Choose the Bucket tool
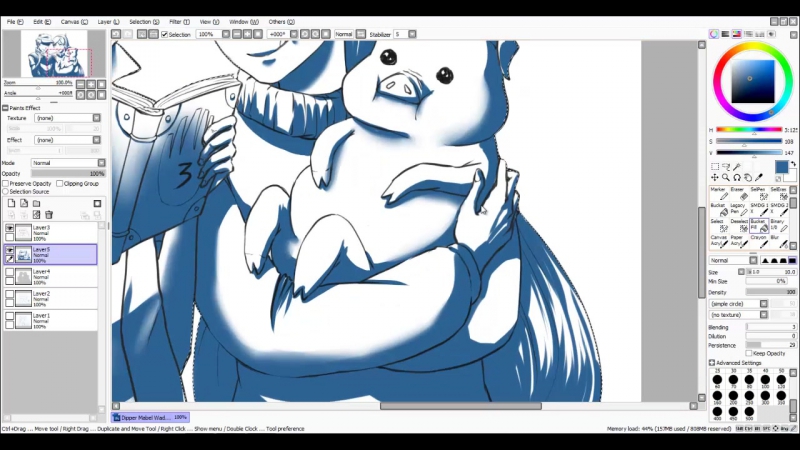The height and width of the screenshot is (450, 800). tap(719, 209)
